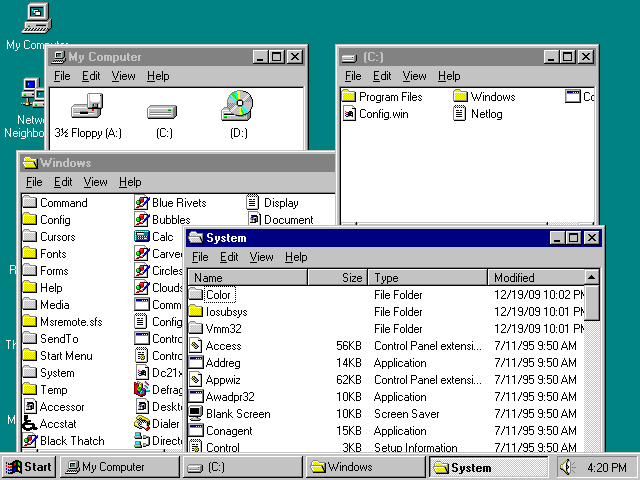Select the Media folder icon
The width and height of the screenshot is (640, 480).
click(30, 304)
